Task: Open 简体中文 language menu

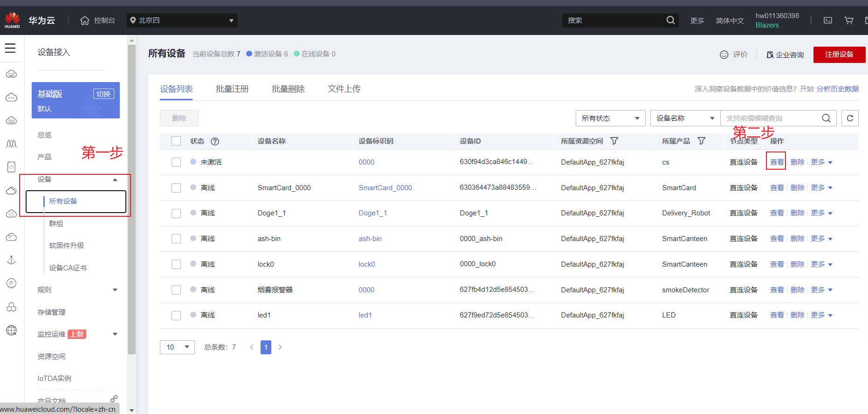Action: pos(730,21)
